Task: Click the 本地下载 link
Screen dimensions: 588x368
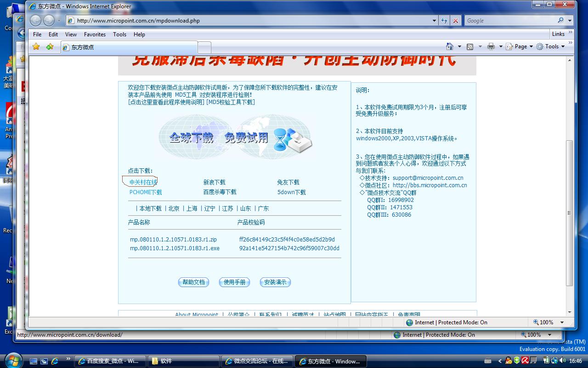Action: (x=151, y=208)
